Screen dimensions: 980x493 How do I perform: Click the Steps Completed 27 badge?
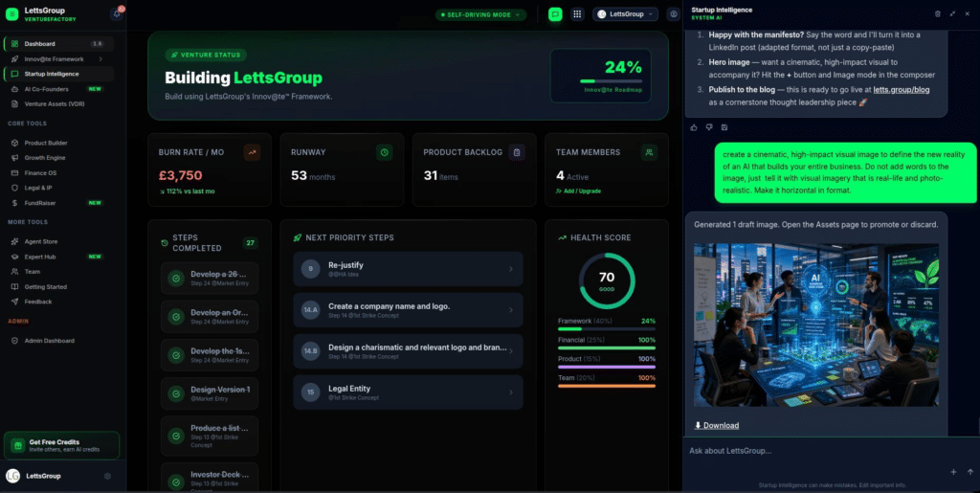pos(250,242)
